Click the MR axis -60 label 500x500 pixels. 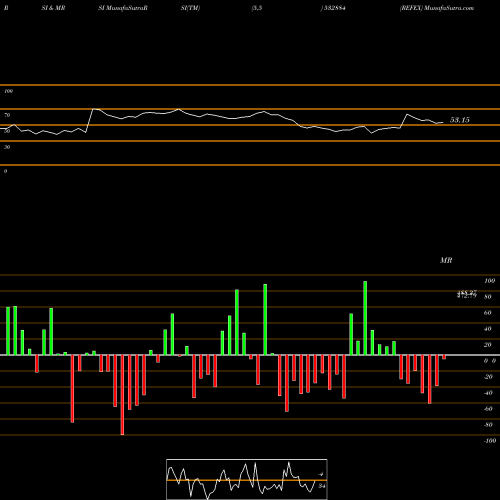(488, 409)
